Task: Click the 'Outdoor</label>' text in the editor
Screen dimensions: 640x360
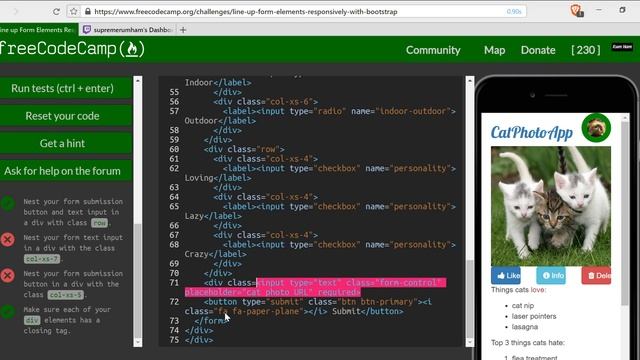Action: [220, 121]
